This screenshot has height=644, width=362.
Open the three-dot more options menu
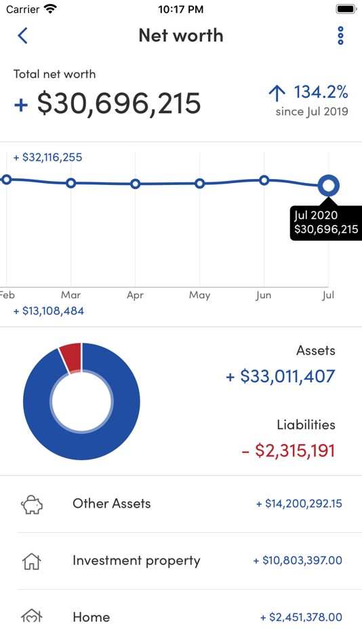(x=340, y=36)
